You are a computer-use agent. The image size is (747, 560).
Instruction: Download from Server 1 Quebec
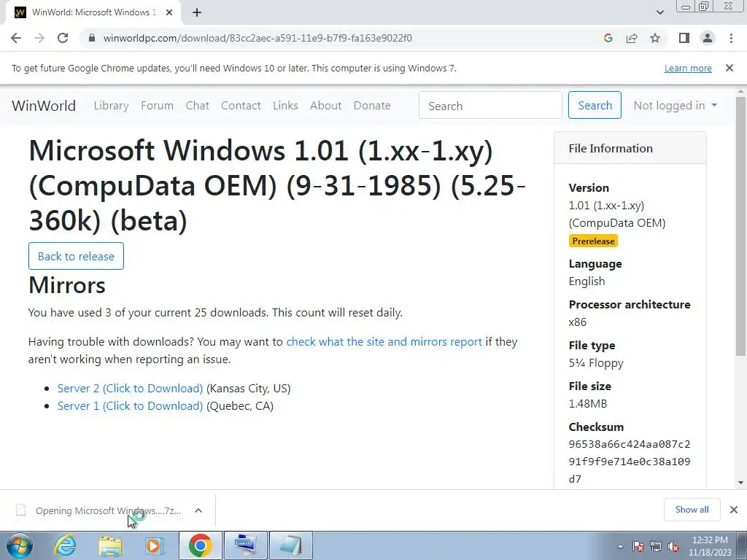[x=130, y=406]
